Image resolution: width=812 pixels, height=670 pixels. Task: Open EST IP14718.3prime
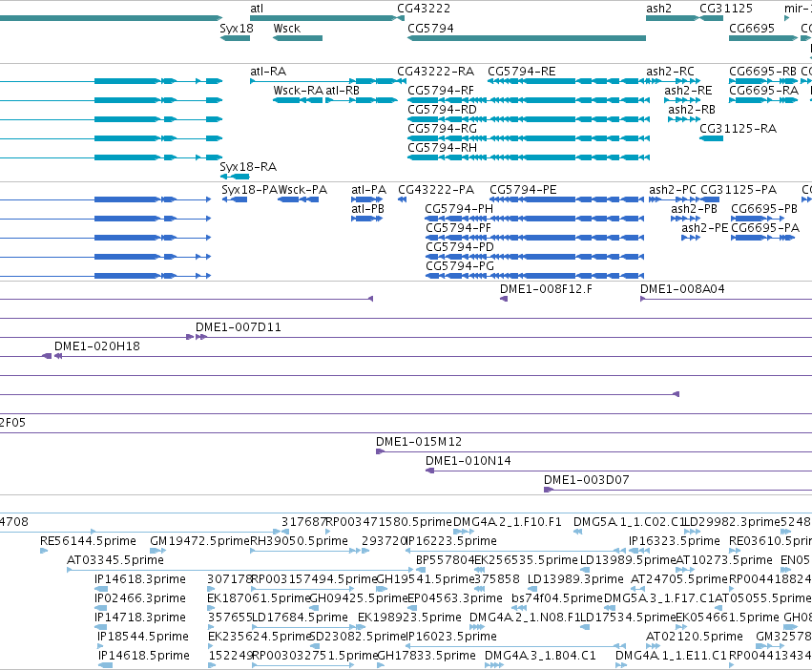point(140,618)
